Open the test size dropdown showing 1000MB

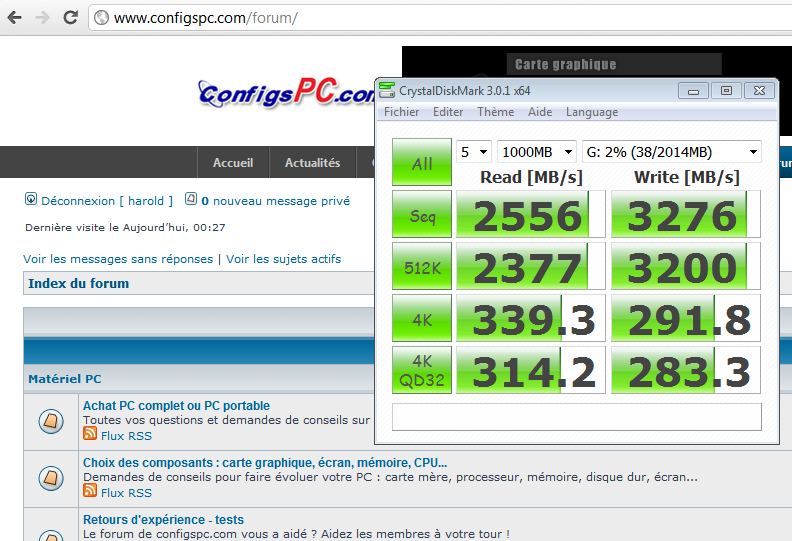click(536, 152)
